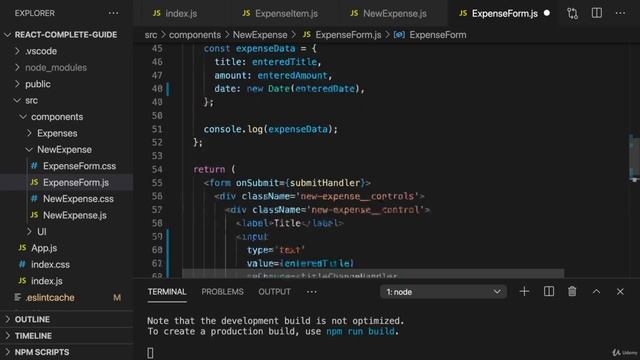Screen dimensions: 640x360
Task: Close the terminal panel
Action: pyautogui.click(x=620, y=291)
